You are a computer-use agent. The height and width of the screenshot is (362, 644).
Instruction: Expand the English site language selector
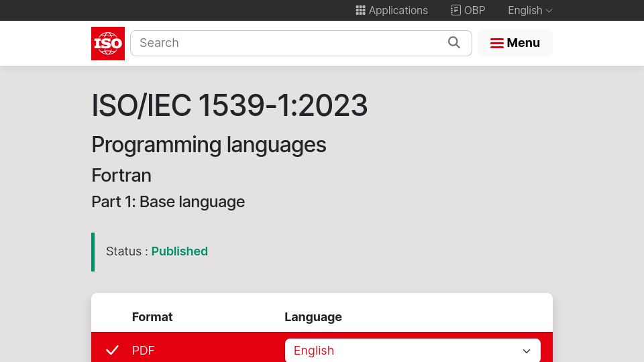[x=530, y=10]
